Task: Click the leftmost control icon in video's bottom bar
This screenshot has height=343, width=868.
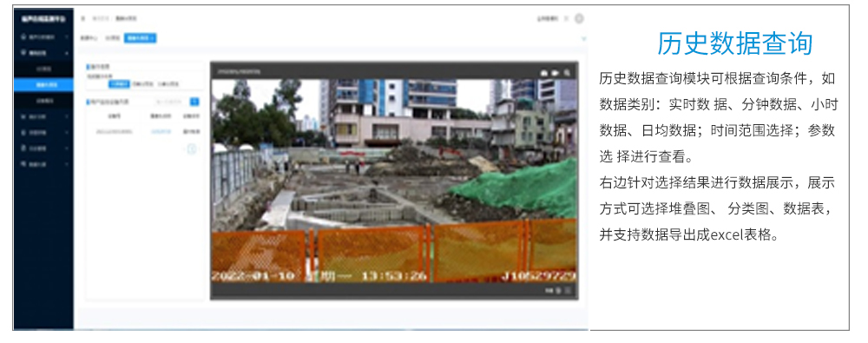Action: click(x=549, y=290)
